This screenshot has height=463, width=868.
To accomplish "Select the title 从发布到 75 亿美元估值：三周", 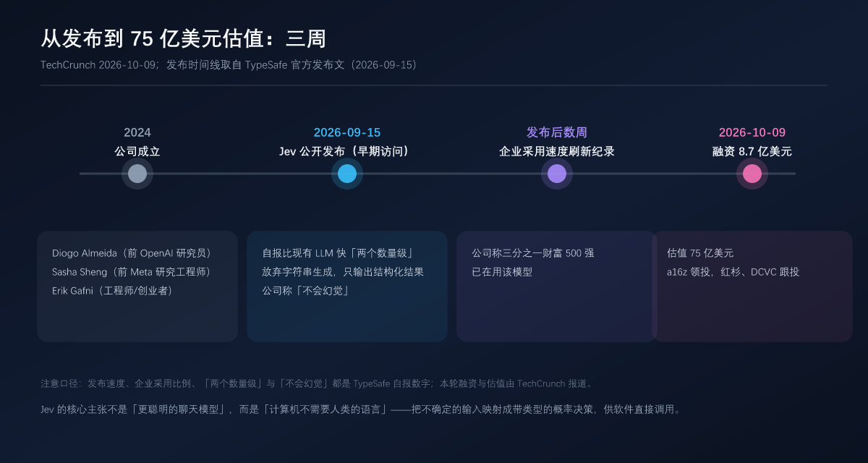I will click(x=184, y=38).
